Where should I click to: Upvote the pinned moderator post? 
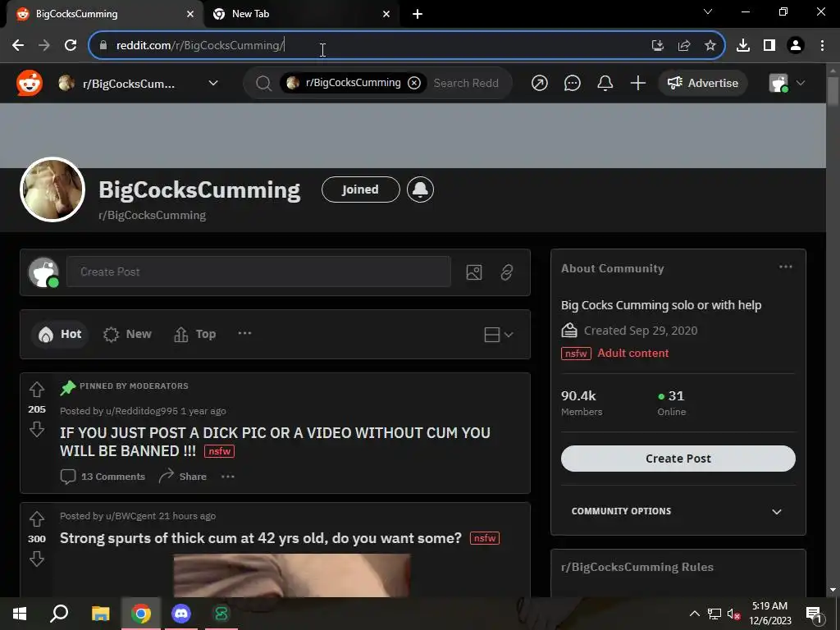tap(36, 390)
